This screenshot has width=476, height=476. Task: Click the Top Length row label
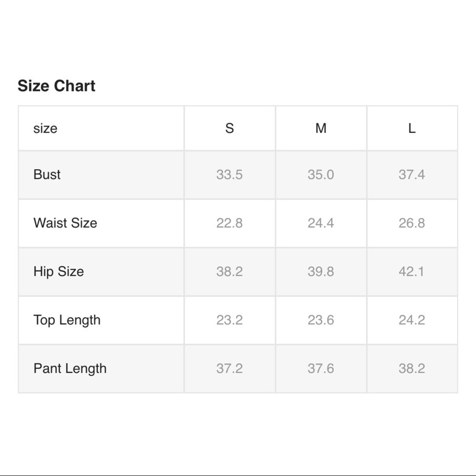click(67, 320)
